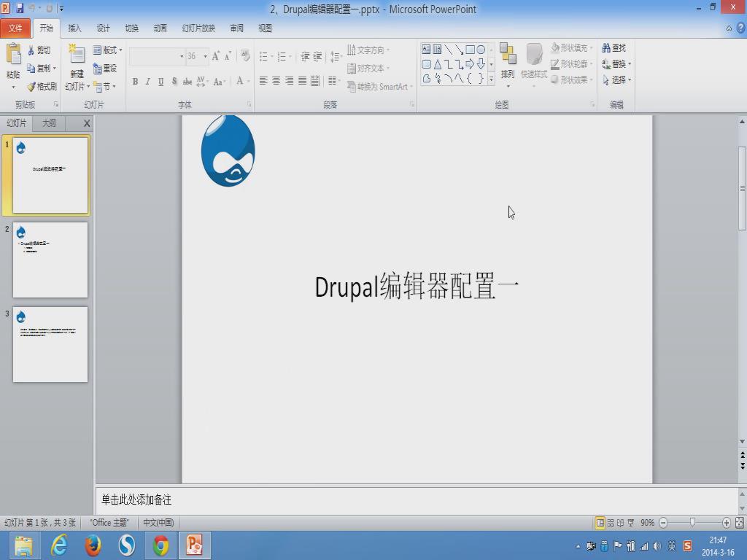Open PowerPoint Help question mark icon
Screen dimensions: 747x560
point(741,28)
